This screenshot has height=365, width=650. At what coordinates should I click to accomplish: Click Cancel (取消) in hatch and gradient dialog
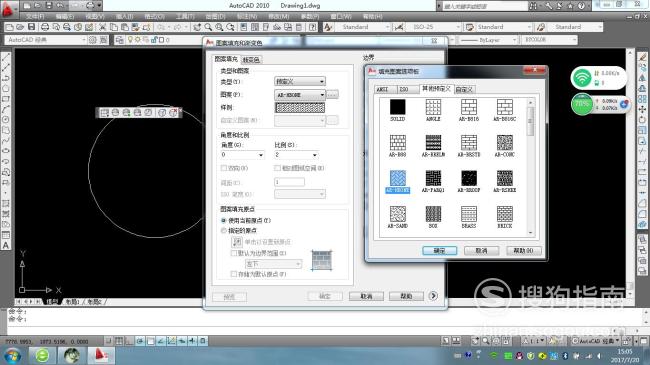pyautogui.click(x=366, y=296)
